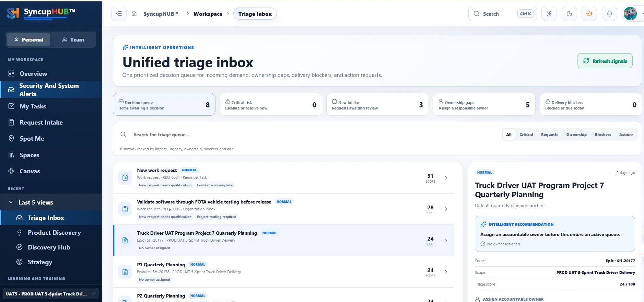Click the Product Discovery lightbulb icon

click(20, 232)
